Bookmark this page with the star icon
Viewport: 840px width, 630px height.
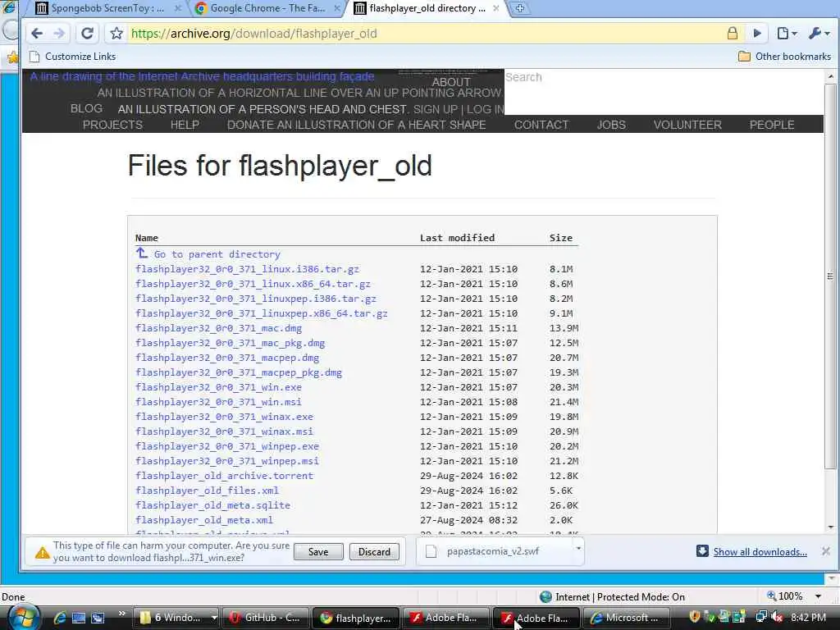click(116, 33)
